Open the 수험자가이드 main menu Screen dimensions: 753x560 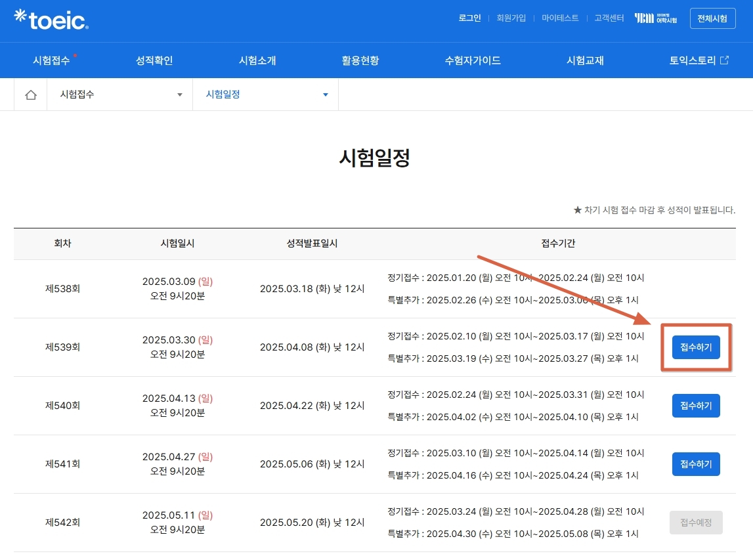point(473,60)
